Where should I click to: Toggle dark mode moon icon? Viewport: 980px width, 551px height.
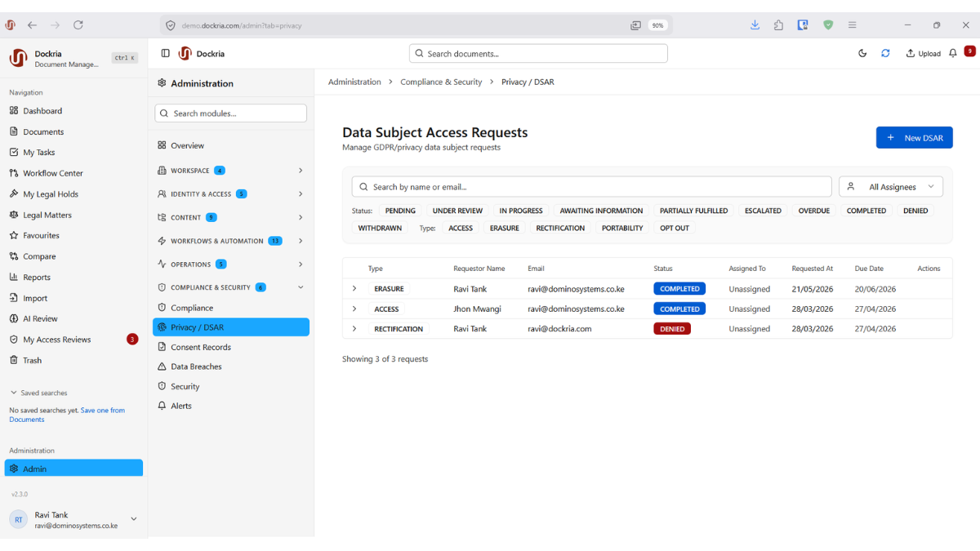[862, 53]
